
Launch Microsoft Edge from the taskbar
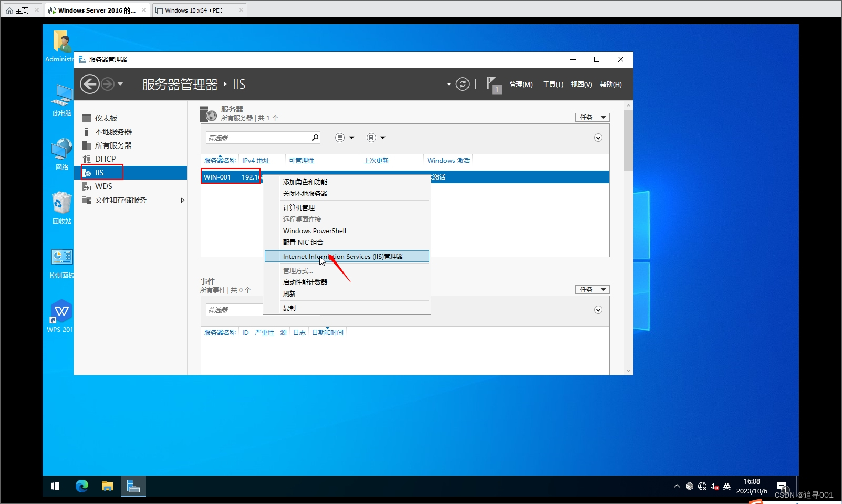82,486
